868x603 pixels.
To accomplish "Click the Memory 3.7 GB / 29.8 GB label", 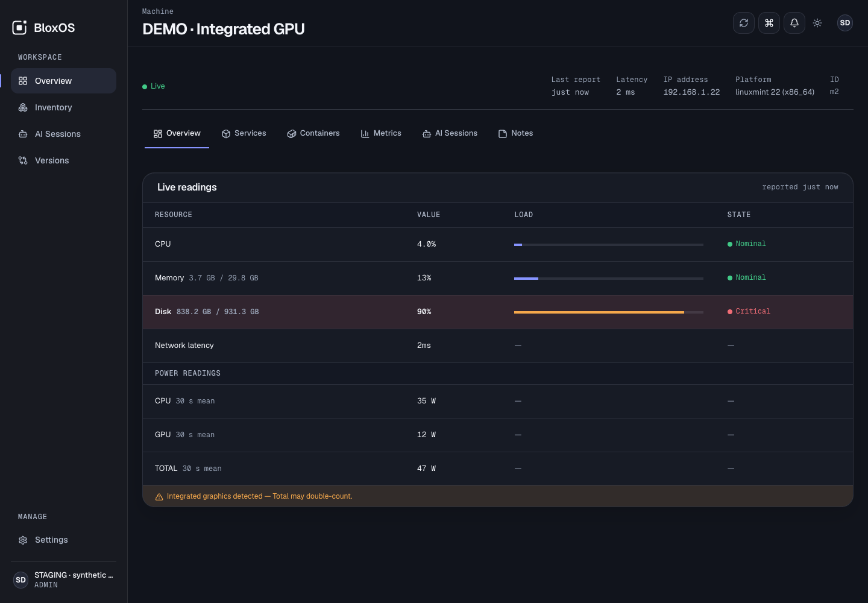I will point(207,278).
